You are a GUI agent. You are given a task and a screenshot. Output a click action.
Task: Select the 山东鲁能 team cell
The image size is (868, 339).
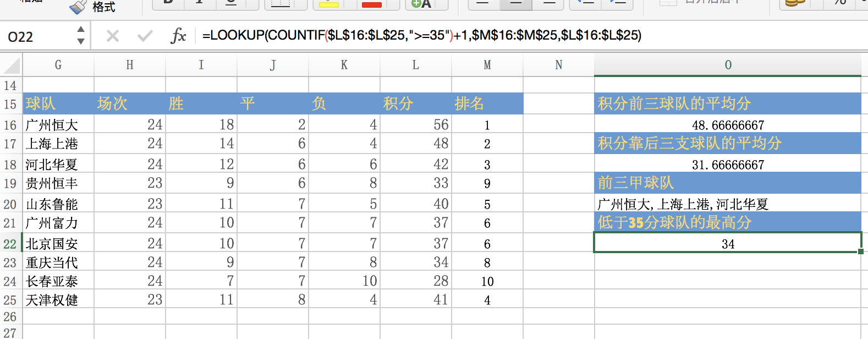[x=58, y=204]
